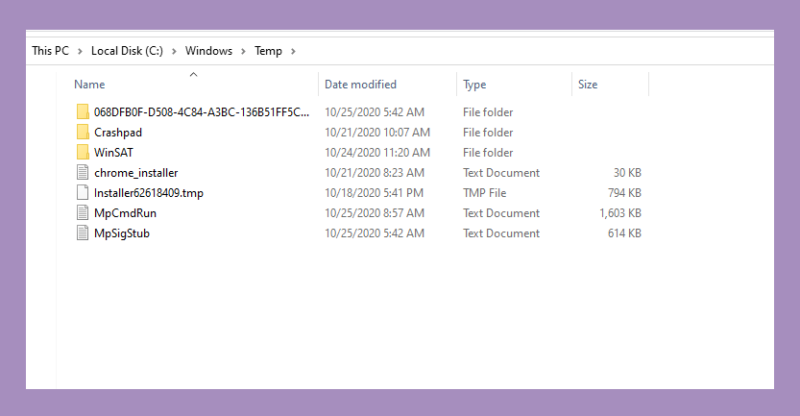Sort by the Type column header
The width and height of the screenshot is (800, 416).
[x=474, y=85]
